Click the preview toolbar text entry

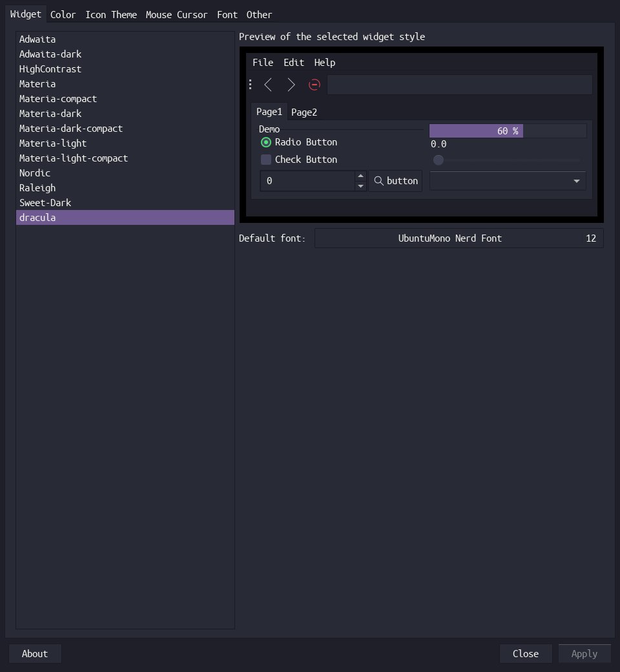[x=459, y=85]
